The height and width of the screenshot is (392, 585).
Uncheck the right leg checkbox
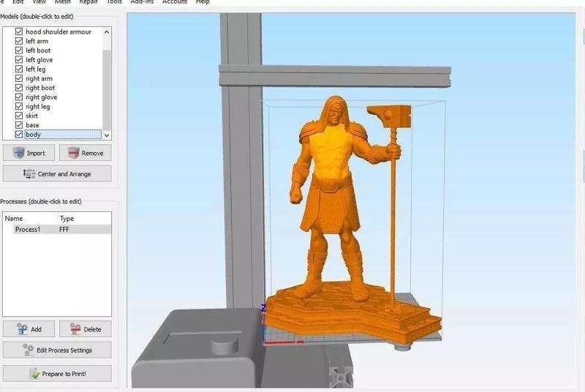(19, 106)
